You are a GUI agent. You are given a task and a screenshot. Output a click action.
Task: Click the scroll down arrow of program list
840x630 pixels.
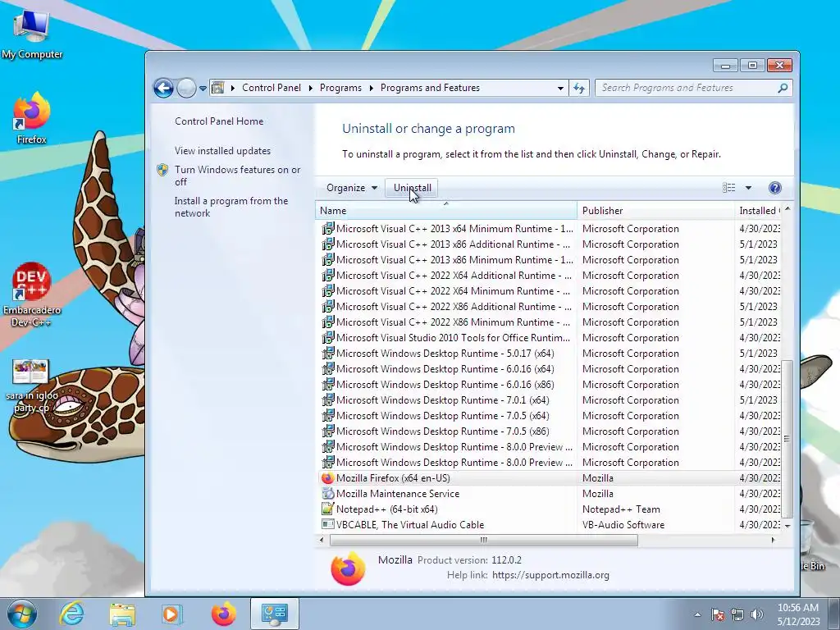pos(787,526)
